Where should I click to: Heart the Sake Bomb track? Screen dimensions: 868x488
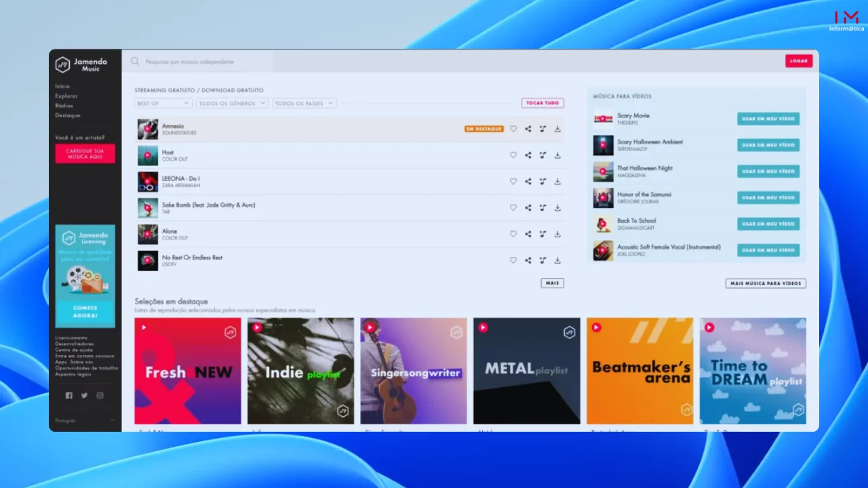tap(513, 208)
